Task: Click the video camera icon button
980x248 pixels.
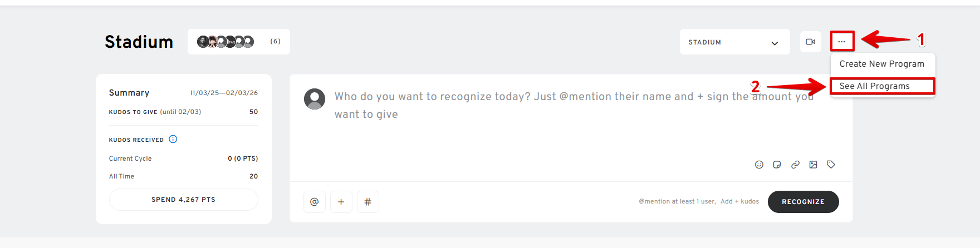Action: (811, 42)
